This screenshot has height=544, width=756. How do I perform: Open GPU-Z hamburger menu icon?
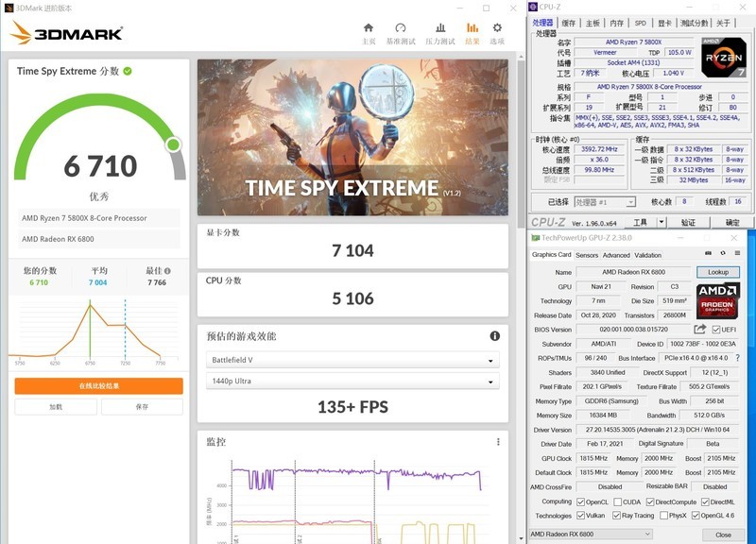[x=739, y=254]
